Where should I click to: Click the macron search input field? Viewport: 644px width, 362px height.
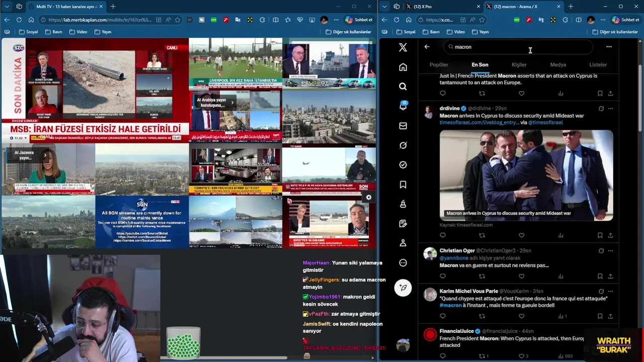pos(518,47)
